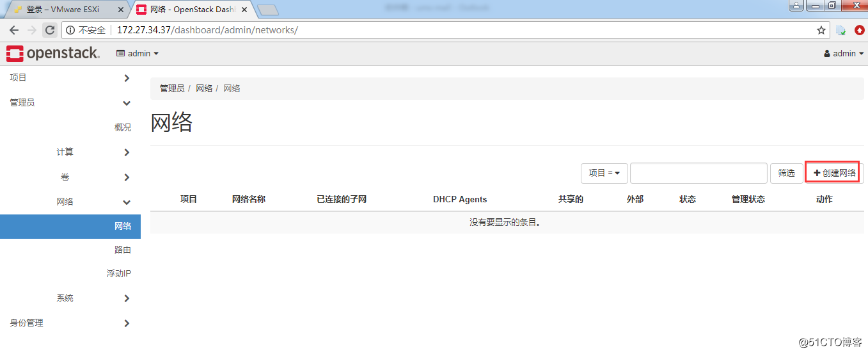Bookmark page with the star icon
This screenshot has width=868, height=354.
click(821, 30)
